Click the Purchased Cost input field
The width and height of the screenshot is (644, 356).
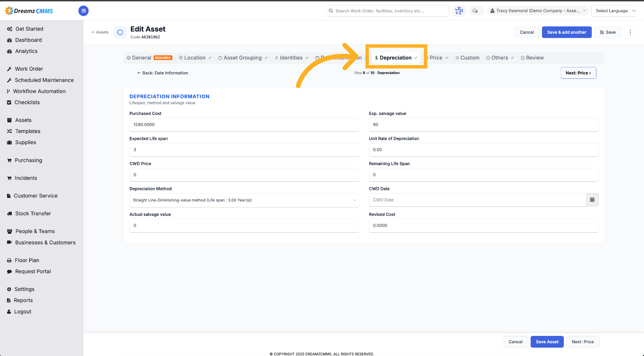click(244, 124)
